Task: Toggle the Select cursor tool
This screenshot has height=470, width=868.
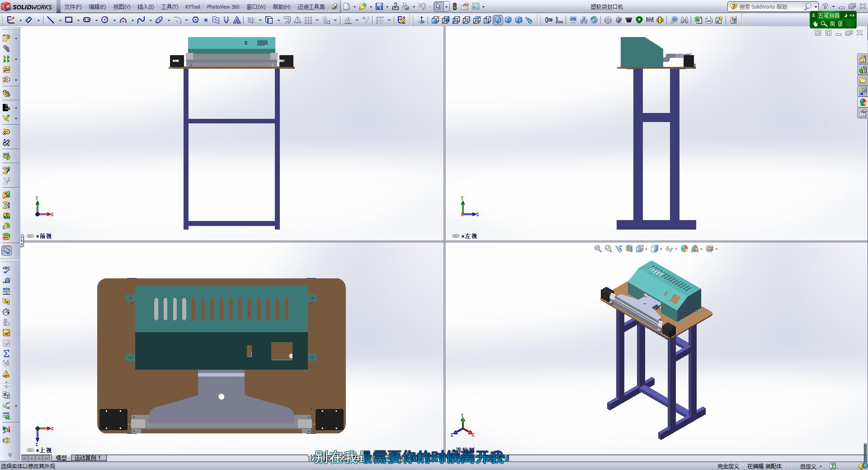Action: coord(438,7)
